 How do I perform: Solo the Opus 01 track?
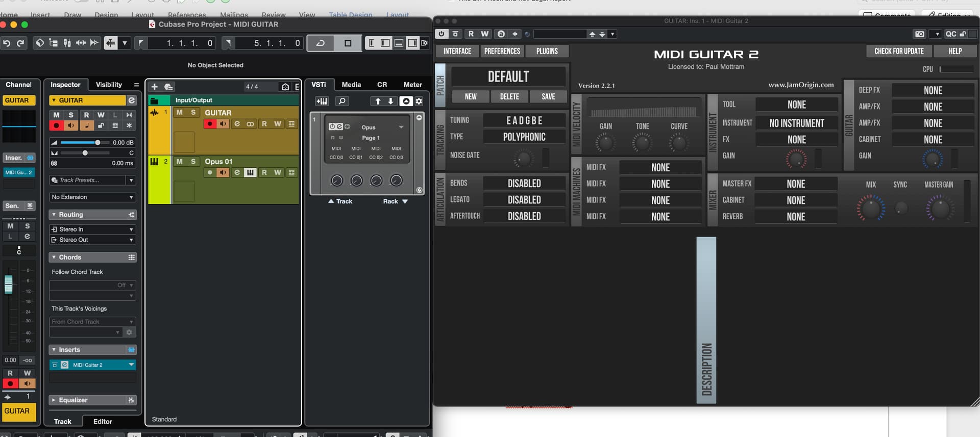(193, 161)
